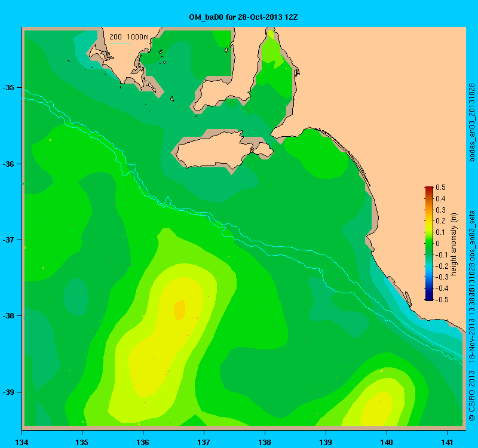Click the '200 1000m' isobath legend label
Screen dimensions: 478x448
(129, 37)
